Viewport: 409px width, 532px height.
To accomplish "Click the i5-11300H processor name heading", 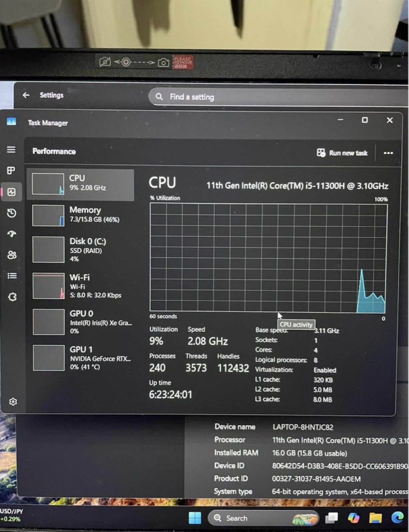I will (x=297, y=186).
